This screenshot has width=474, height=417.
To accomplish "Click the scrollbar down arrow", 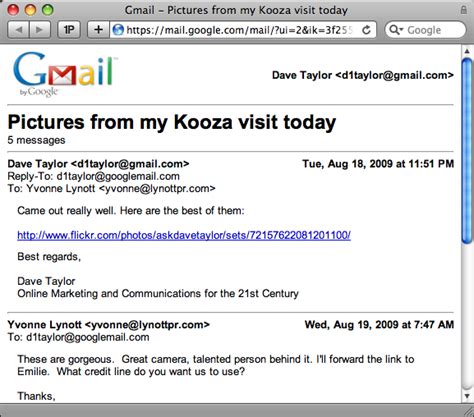I will (467, 396).
